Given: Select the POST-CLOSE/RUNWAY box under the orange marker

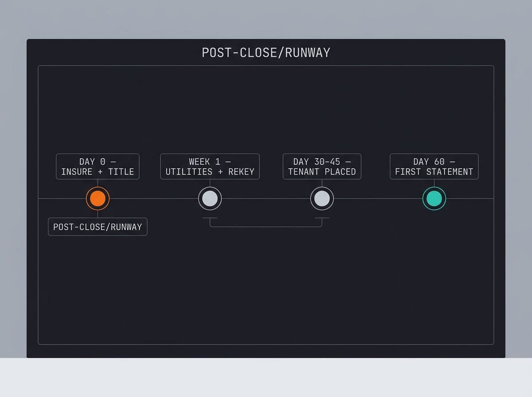Looking at the screenshot, I should click(98, 227).
